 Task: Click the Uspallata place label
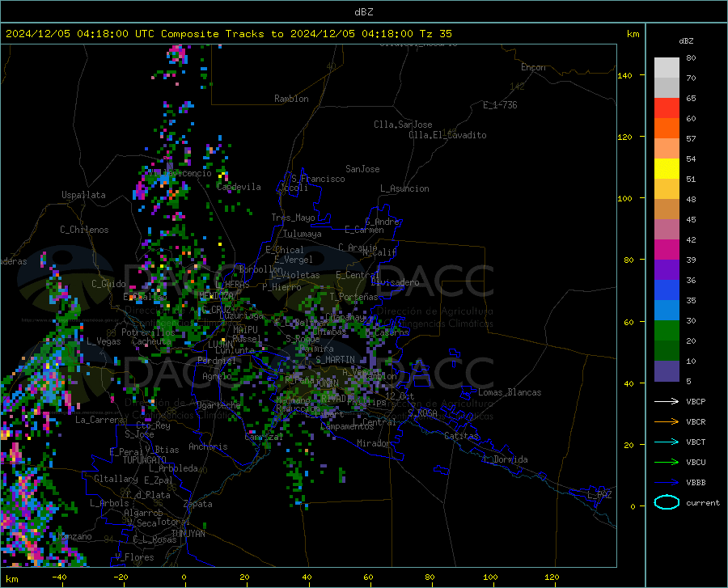(83, 196)
